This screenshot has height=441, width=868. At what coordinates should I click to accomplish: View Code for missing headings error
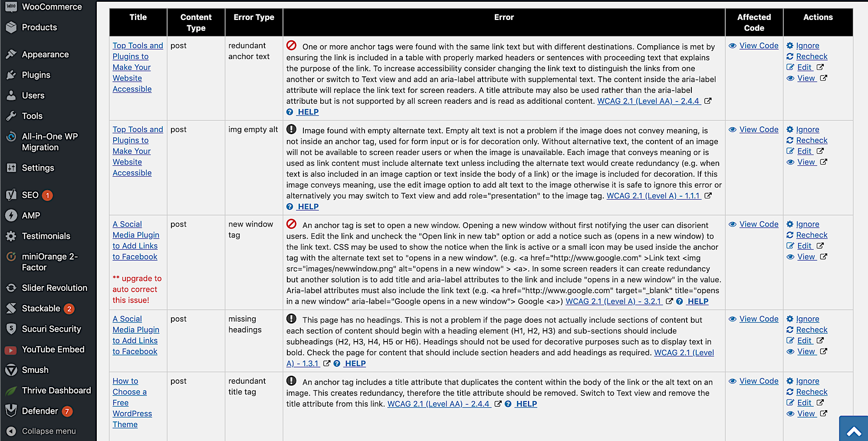759,319
